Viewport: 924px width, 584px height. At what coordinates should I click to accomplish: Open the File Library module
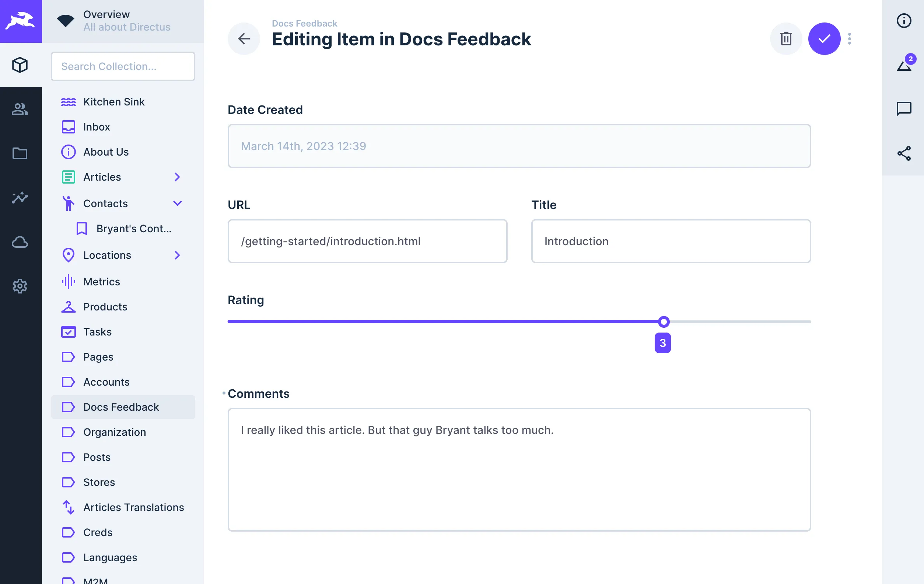point(20,153)
